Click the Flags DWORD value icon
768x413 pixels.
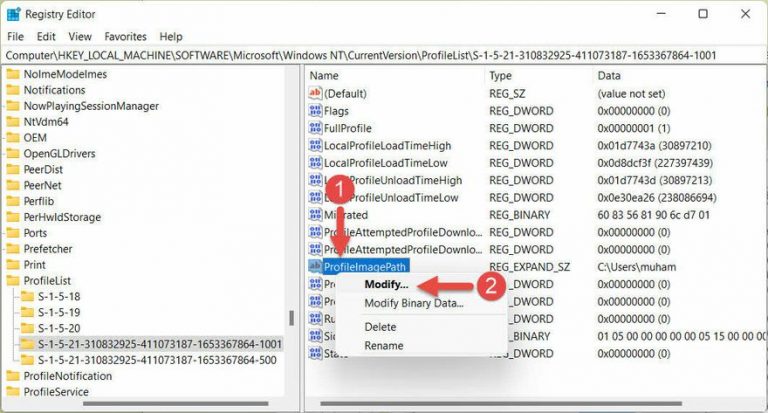[316, 111]
